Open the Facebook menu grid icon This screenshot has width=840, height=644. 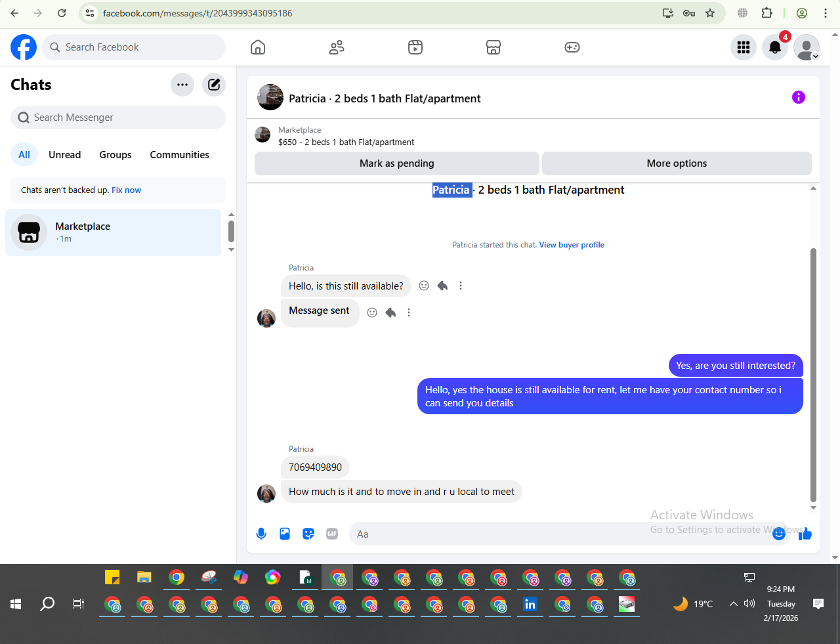[744, 47]
